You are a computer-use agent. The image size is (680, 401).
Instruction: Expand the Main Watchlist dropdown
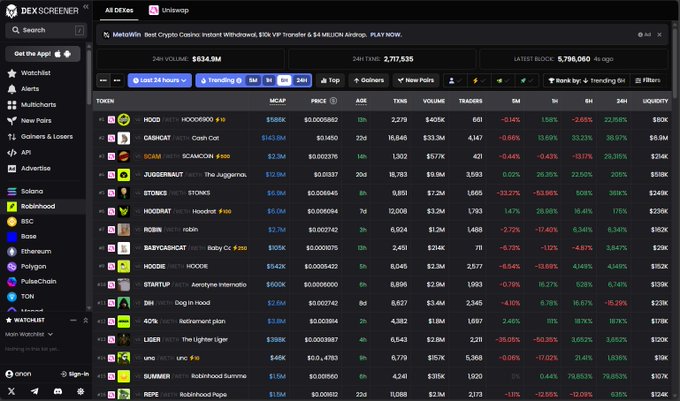coord(29,334)
